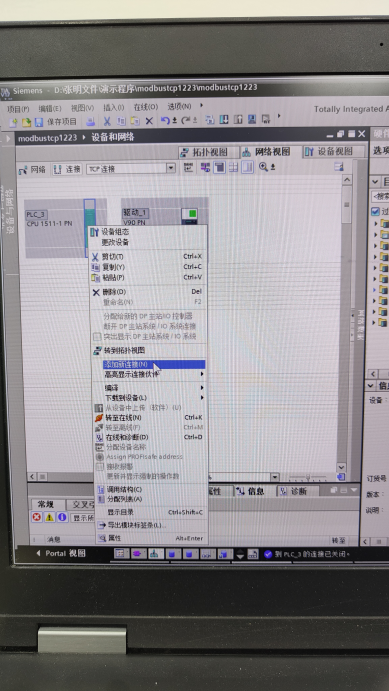Click the print icon in toolbar
389x691 pixels.
click(90, 122)
